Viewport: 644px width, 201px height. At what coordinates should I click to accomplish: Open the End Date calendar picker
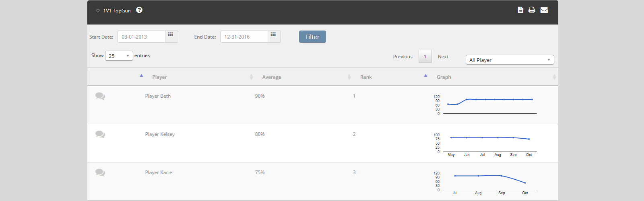coord(274,36)
